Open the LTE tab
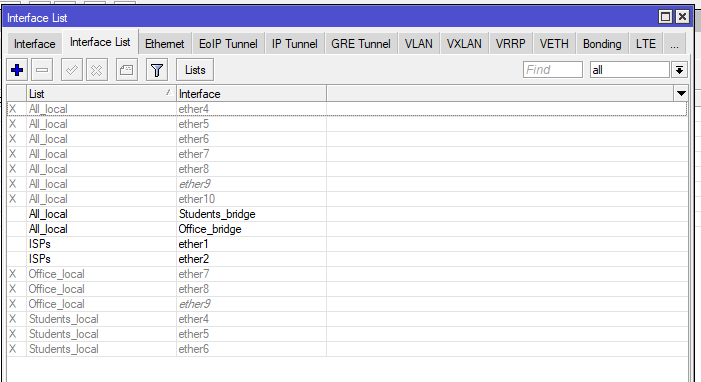 (646, 44)
